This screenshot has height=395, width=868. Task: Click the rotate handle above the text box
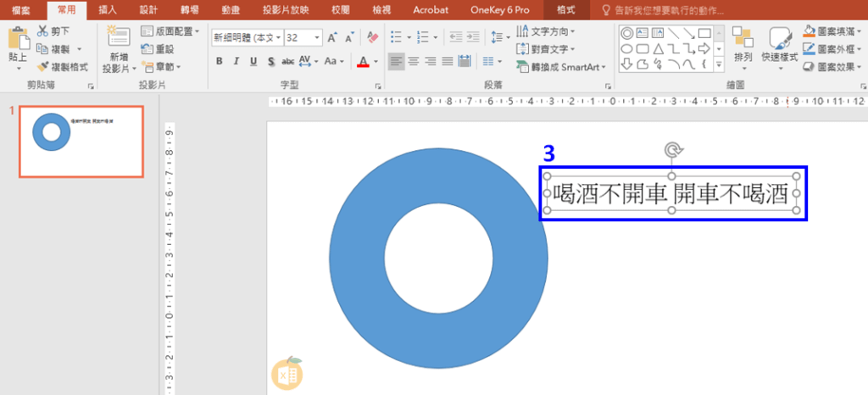click(673, 151)
